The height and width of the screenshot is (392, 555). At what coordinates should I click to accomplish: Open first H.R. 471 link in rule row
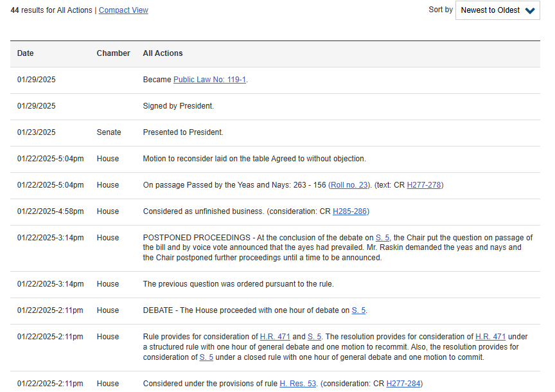point(275,337)
